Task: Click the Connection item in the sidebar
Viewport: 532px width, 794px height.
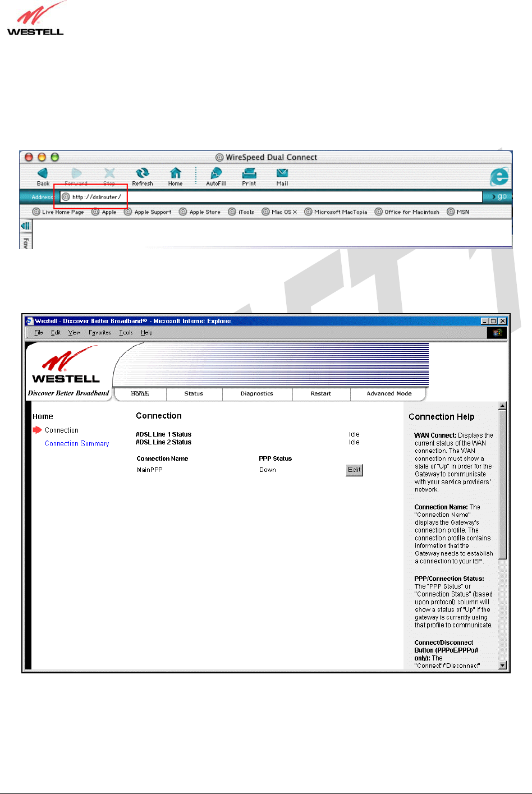Action: [x=62, y=430]
